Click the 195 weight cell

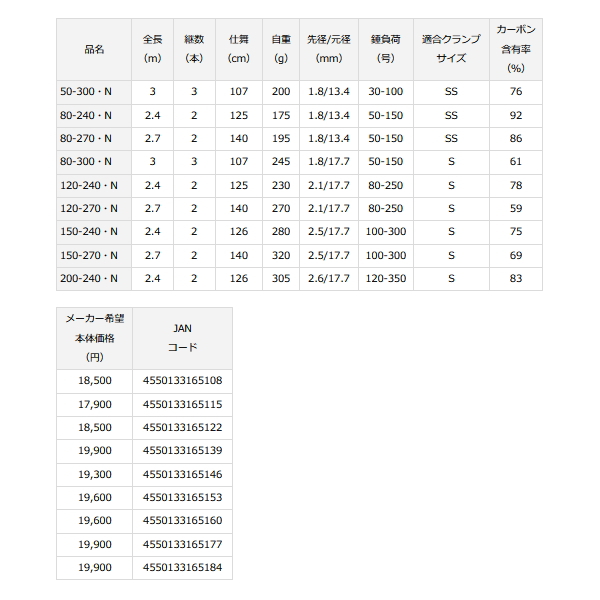tap(281, 139)
